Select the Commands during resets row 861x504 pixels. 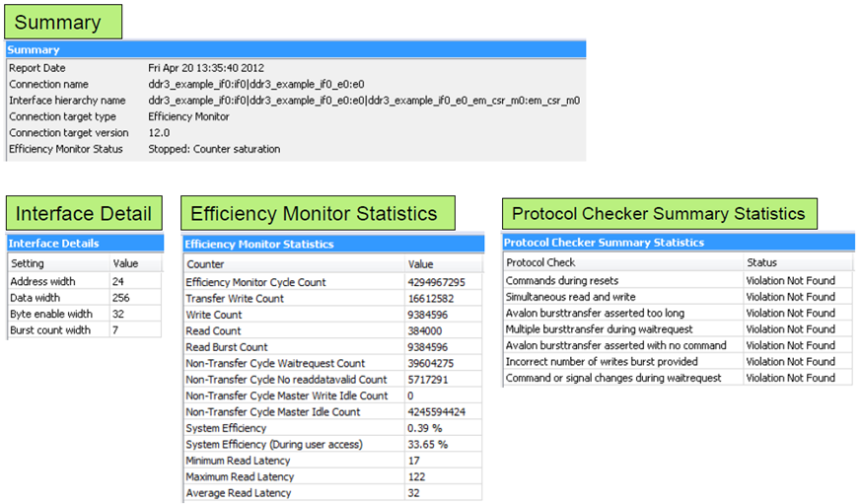(679, 280)
